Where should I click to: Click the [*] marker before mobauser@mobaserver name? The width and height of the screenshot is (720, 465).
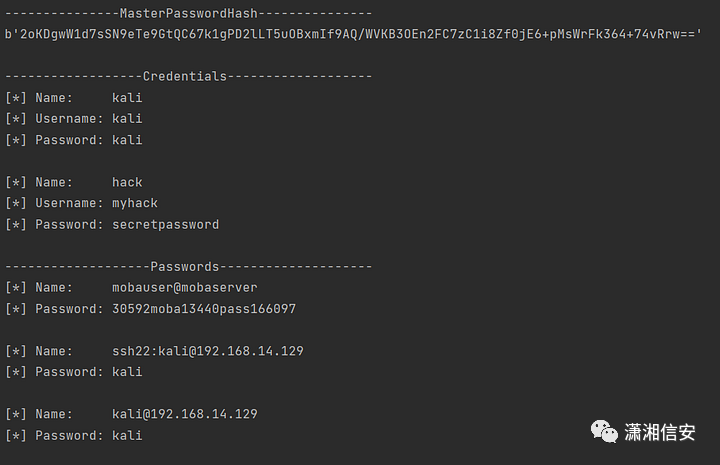[x=16, y=287]
